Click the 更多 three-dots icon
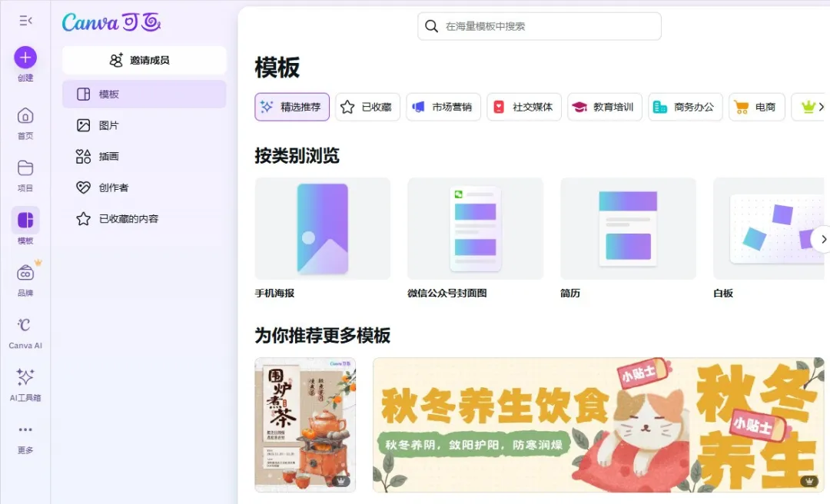 [x=25, y=430]
